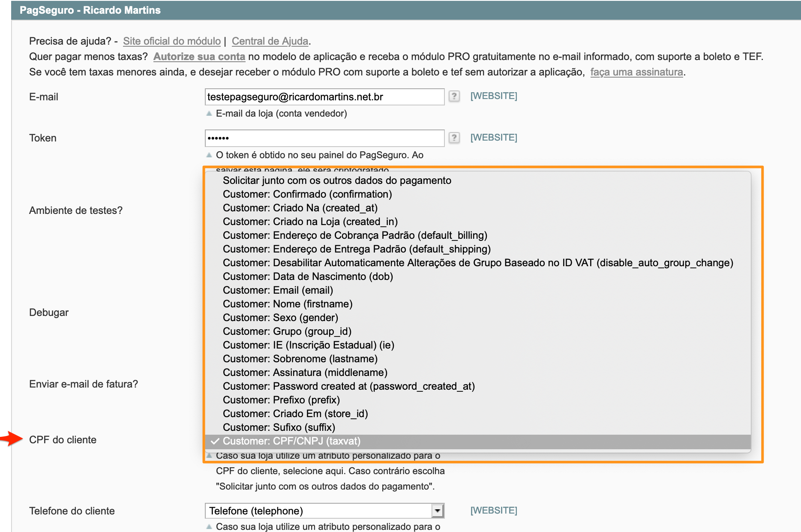
Task: Click the Ambiente de testes? label
Action: [x=76, y=210]
